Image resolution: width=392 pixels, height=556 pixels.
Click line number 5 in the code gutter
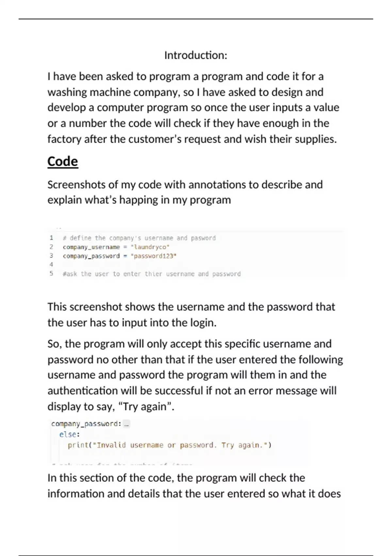pos(51,273)
